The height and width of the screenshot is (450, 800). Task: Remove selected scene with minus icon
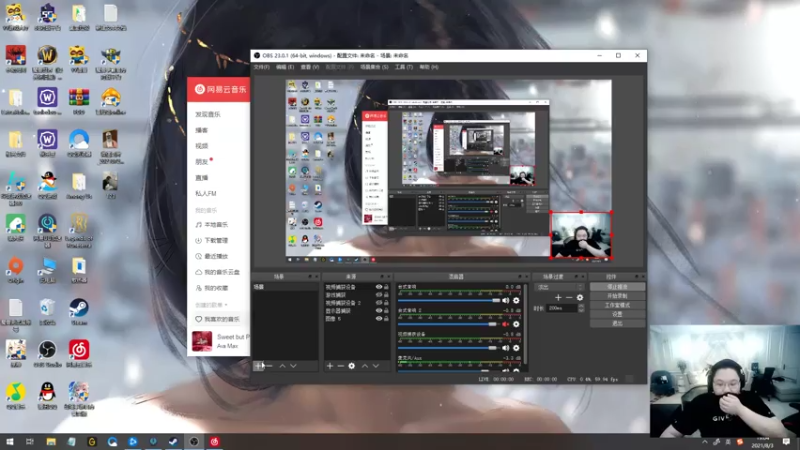(270, 366)
